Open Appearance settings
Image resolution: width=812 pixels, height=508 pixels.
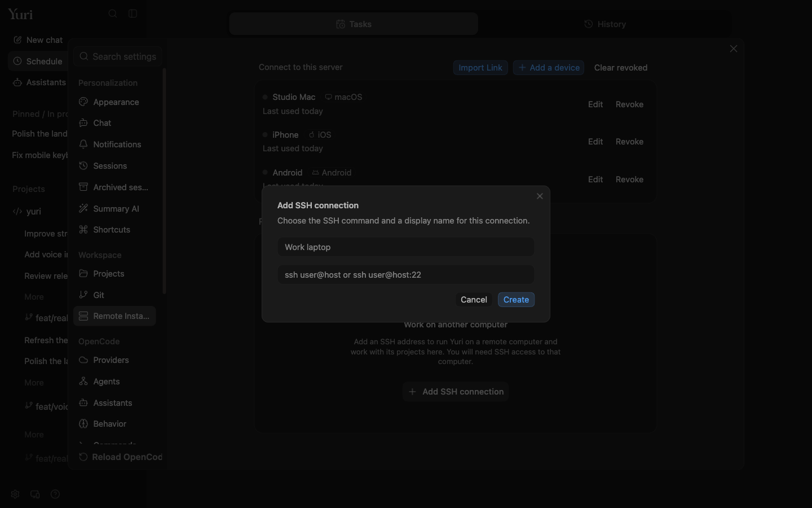pyautogui.click(x=114, y=102)
